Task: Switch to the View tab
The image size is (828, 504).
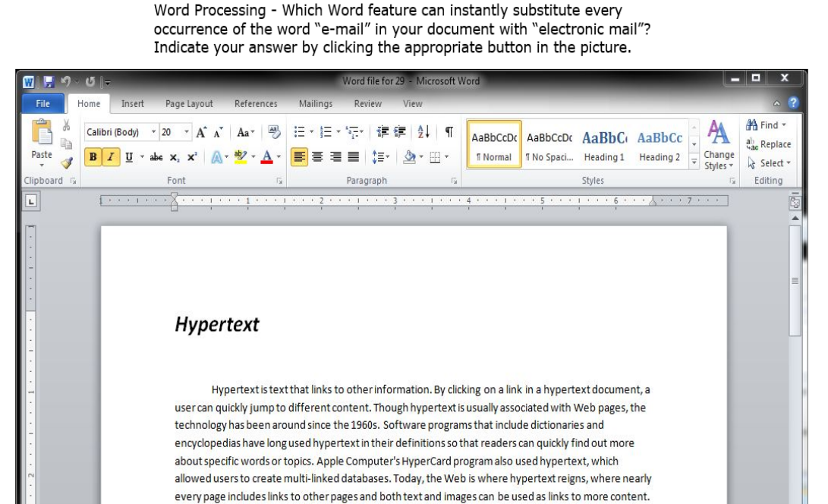Action: click(x=412, y=103)
